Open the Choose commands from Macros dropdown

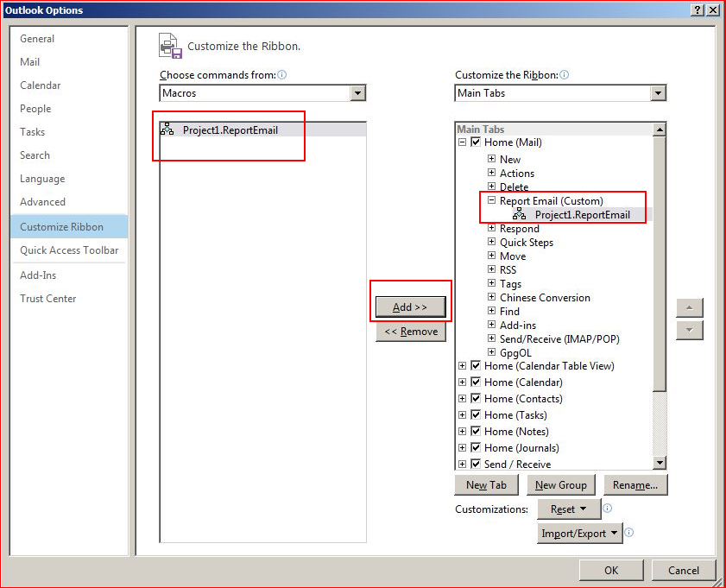[357, 93]
